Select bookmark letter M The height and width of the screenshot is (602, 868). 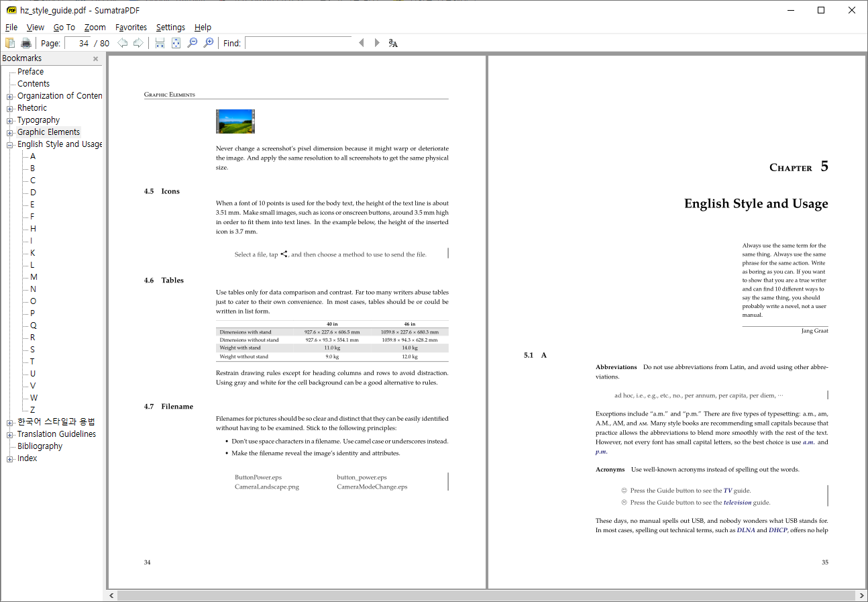click(34, 277)
